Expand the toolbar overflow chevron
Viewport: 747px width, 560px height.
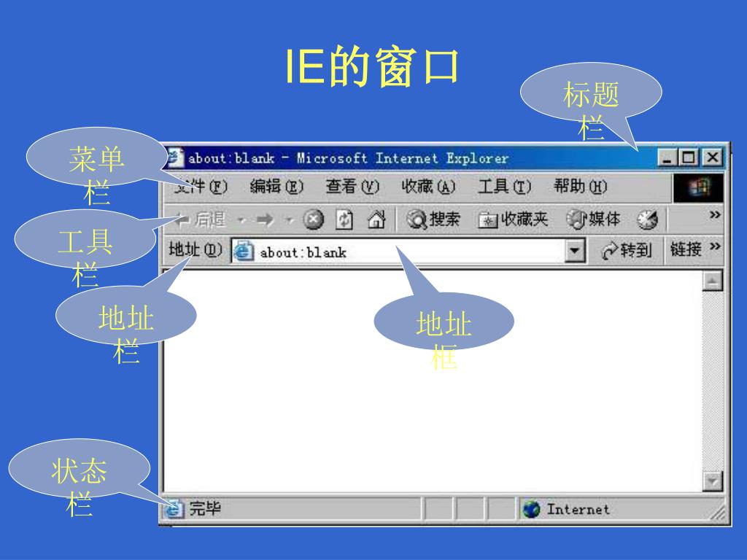coord(714,215)
